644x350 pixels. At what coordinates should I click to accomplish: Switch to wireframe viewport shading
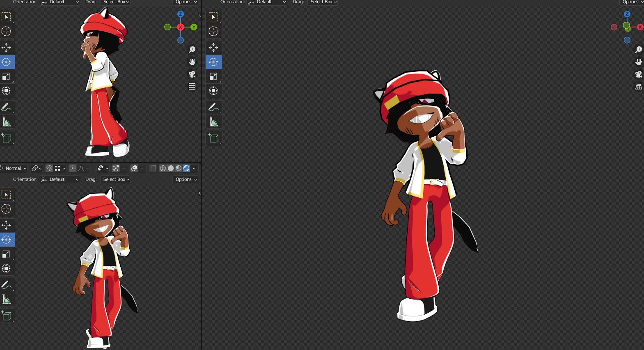163,168
